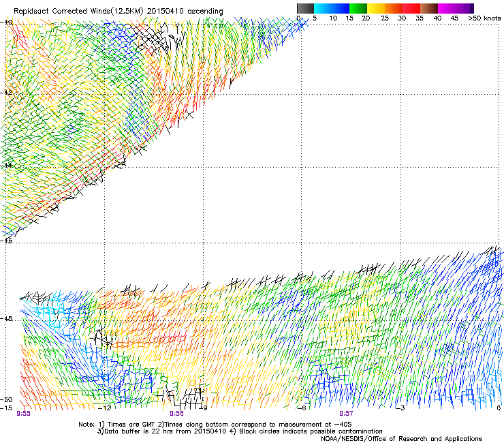Click the '20150410 ascending' date text
Viewport: 504px width, 443px height.
tap(185, 11)
